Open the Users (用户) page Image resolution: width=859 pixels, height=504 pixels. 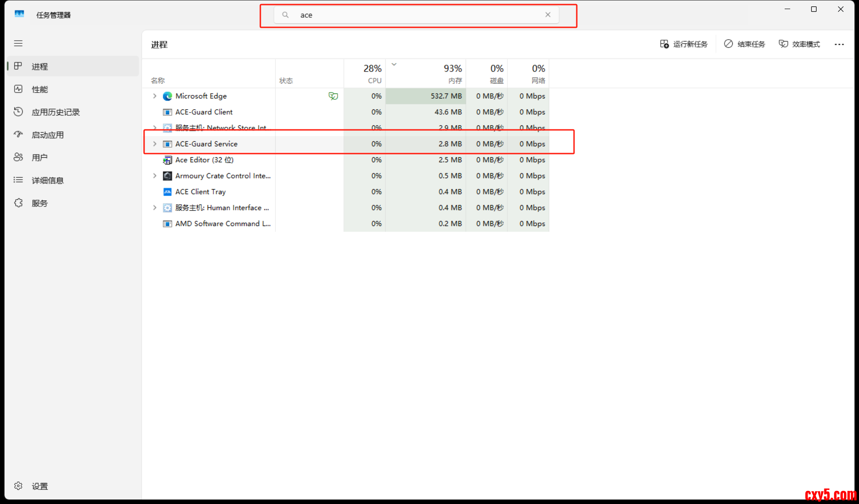[x=40, y=158]
